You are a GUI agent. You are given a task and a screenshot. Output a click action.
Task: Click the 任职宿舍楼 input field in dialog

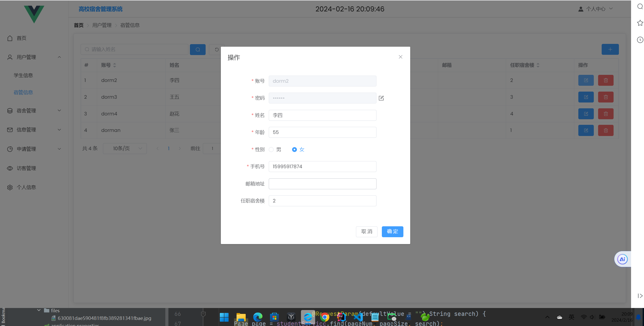(x=322, y=201)
